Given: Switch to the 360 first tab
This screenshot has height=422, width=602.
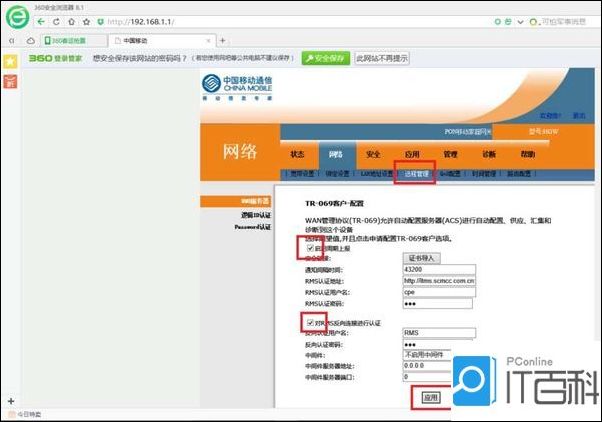Looking at the screenshot, I should pyautogui.click(x=74, y=41).
